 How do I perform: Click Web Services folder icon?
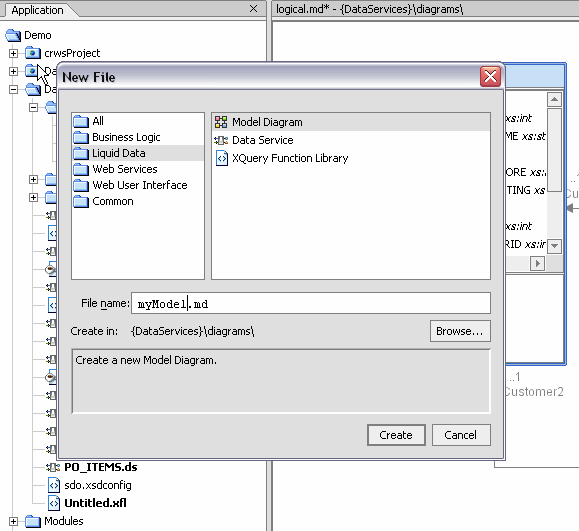81,169
